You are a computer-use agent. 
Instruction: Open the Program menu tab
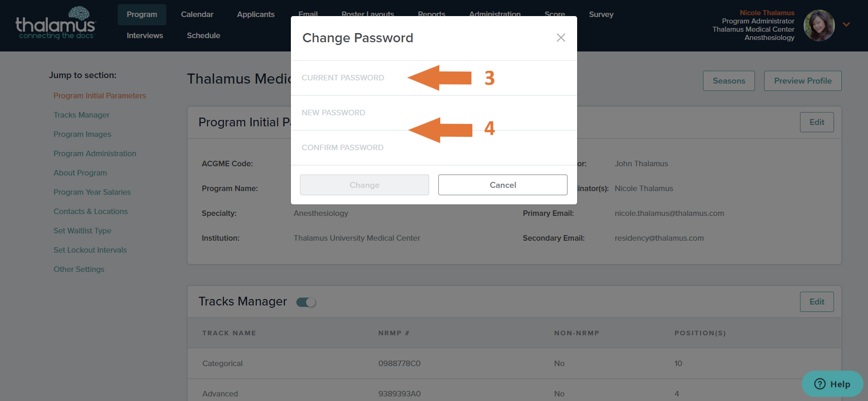(142, 15)
